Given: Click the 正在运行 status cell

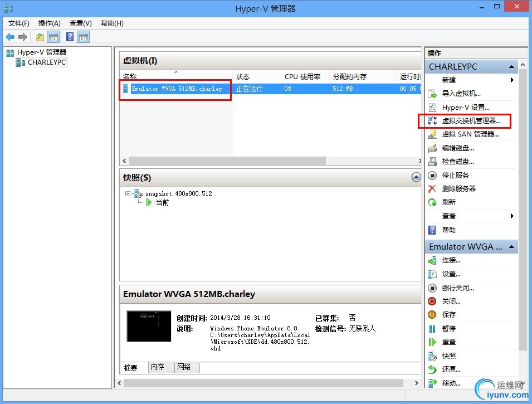Looking at the screenshot, I should [250, 89].
